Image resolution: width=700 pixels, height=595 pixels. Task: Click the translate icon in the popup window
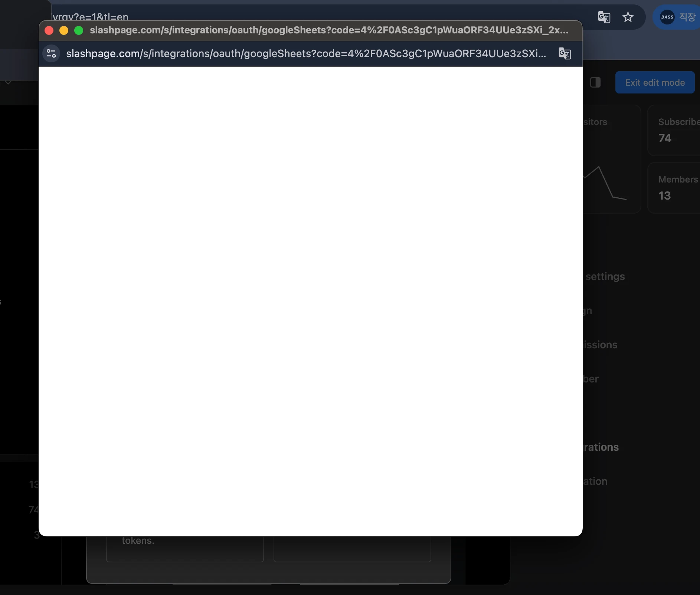tap(565, 54)
